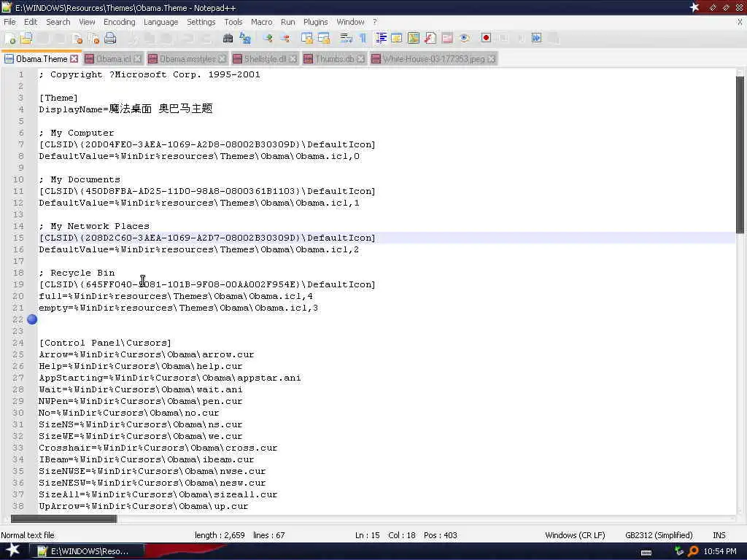Open the File menu
The image size is (747, 560).
pyautogui.click(x=9, y=22)
